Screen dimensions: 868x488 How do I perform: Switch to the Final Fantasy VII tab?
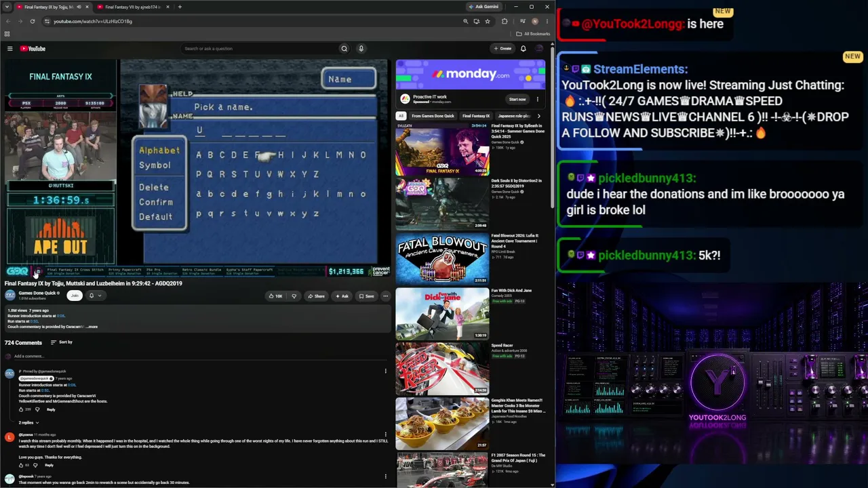[x=132, y=7]
